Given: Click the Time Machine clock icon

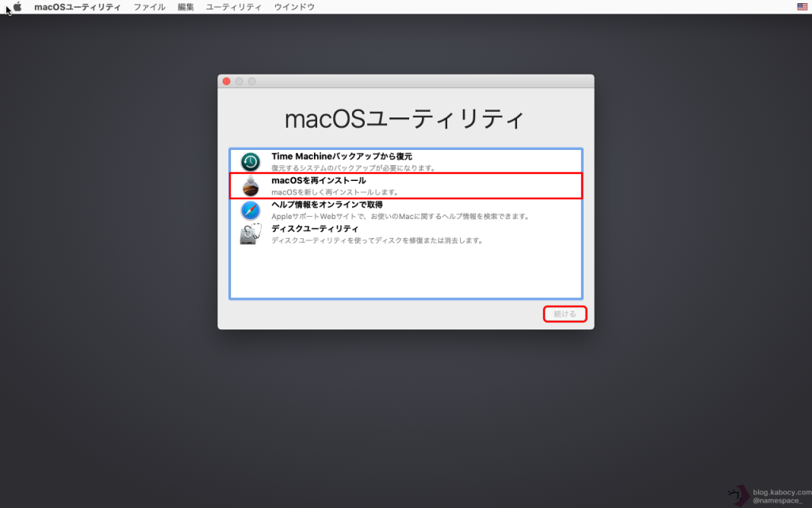Looking at the screenshot, I should coord(251,162).
